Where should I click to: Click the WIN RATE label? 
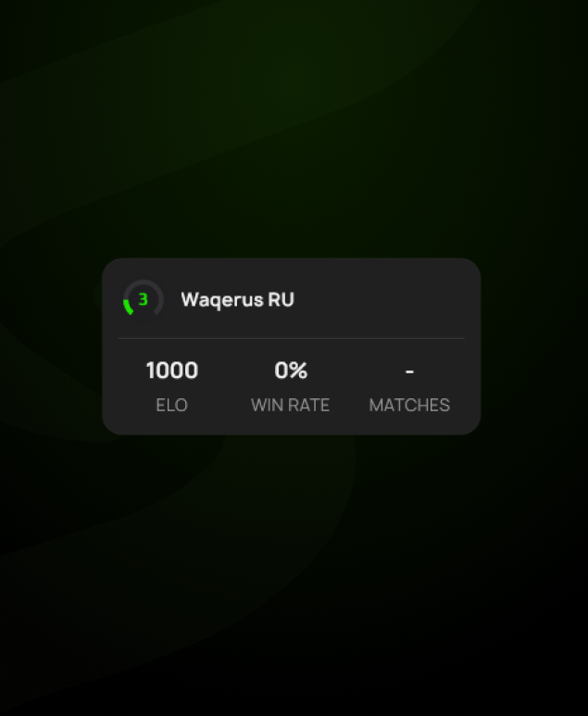(x=291, y=405)
